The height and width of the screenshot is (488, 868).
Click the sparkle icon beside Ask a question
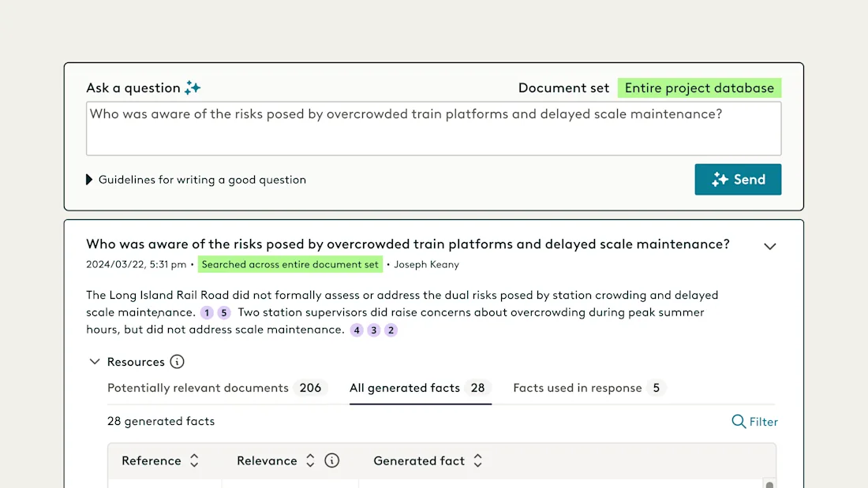tap(193, 88)
